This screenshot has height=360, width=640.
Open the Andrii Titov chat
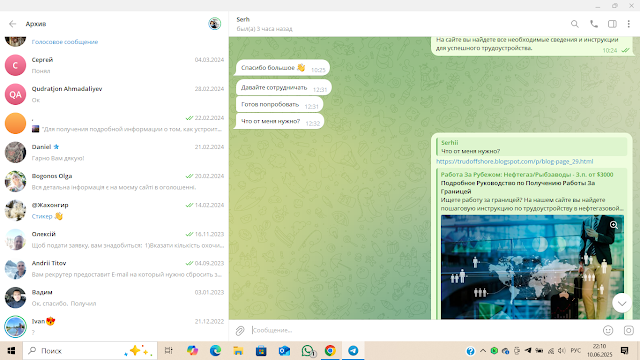click(114, 269)
